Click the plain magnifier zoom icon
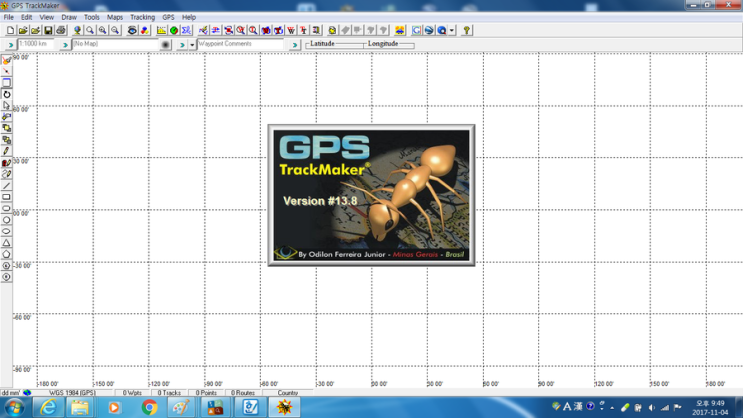The width and height of the screenshot is (743, 418). [x=90, y=30]
